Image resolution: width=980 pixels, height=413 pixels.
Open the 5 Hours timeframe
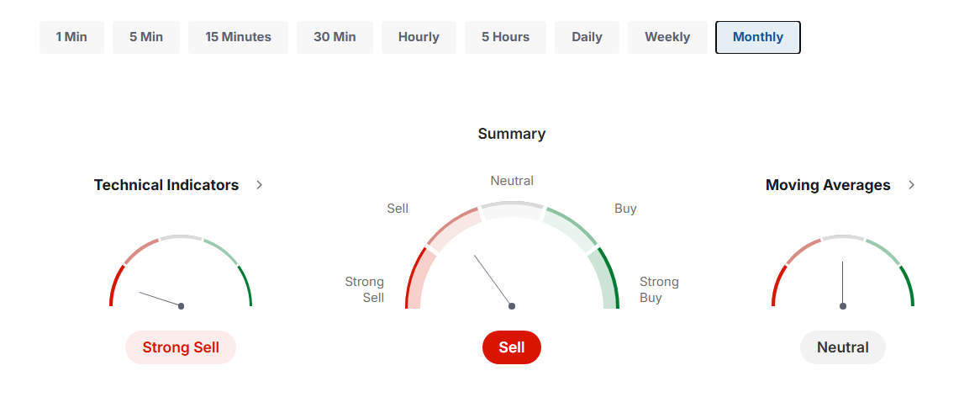coord(505,37)
